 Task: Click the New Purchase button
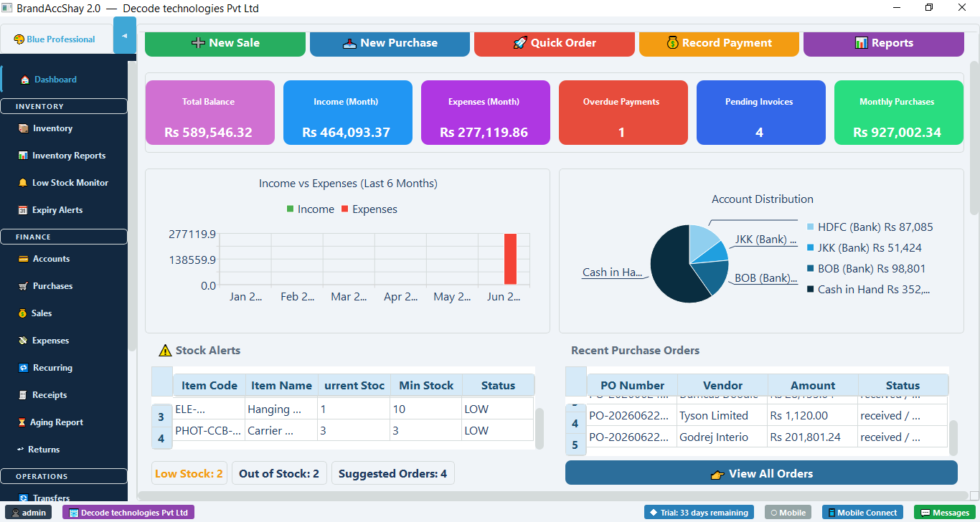pyautogui.click(x=390, y=43)
